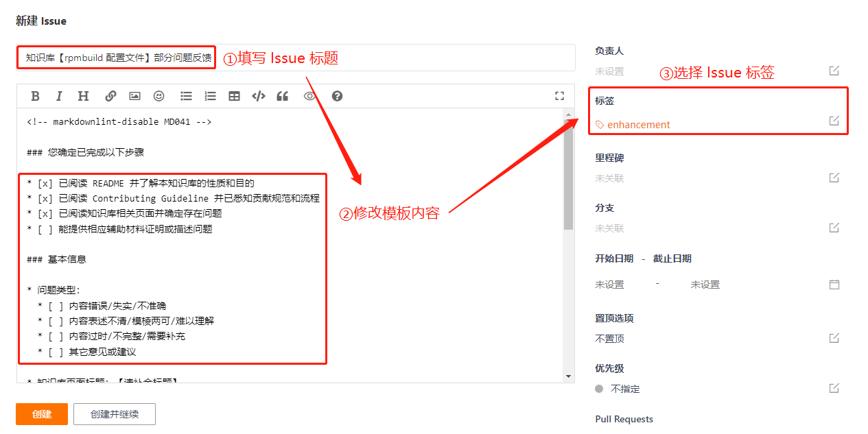Edit the 优先级 priority setting
The width and height of the screenshot is (868, 434).
(834, 388)
